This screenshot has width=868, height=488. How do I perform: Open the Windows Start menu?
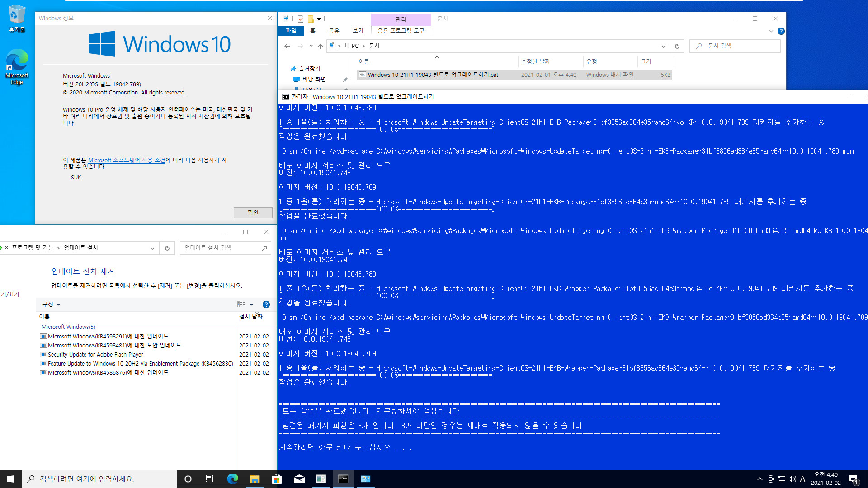[11, 479]
